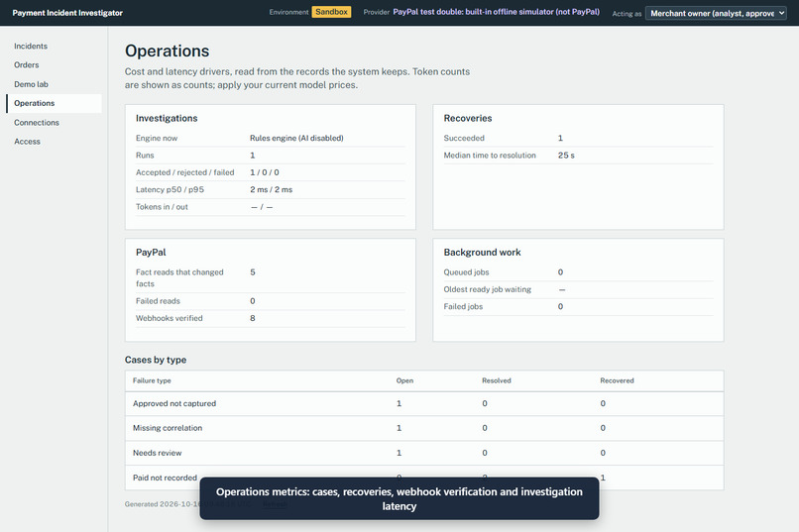Click the Recoveries card title
The height and width of the screenshot is (532, 799).
[x=468, y=118]
